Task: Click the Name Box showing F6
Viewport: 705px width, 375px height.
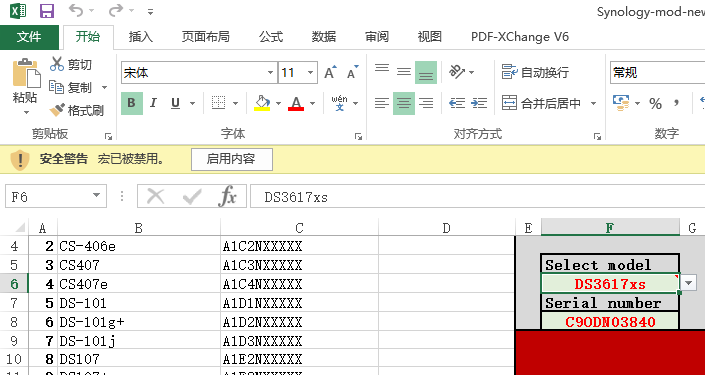Action: (x=47, y=196)
